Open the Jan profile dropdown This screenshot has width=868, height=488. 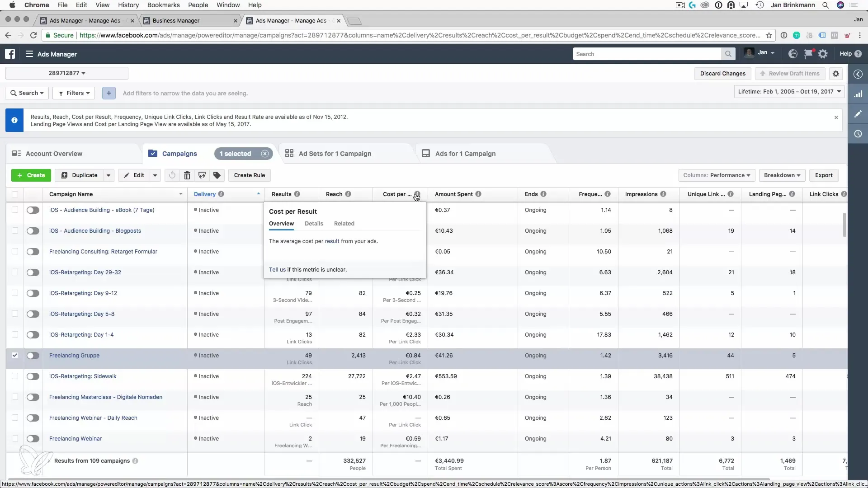point(759,53)
